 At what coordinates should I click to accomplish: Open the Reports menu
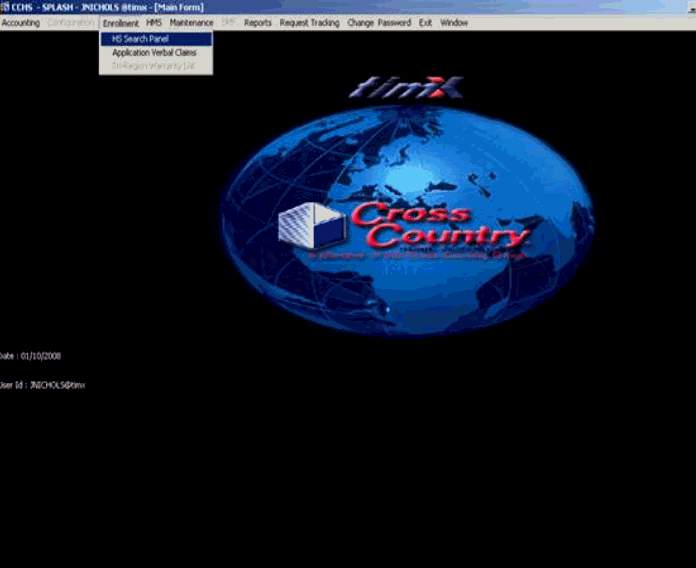point(257,23)
